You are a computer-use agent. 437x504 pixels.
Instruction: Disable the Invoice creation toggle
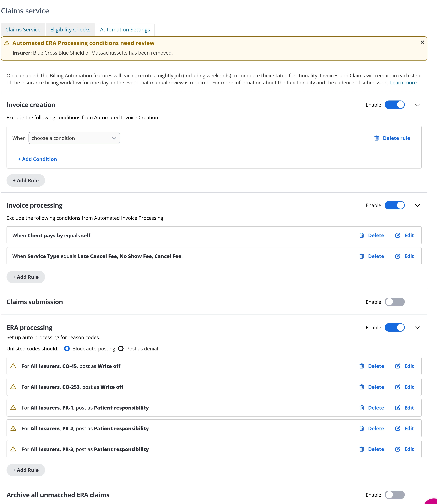pyautogui.click(x=395, y=105)
